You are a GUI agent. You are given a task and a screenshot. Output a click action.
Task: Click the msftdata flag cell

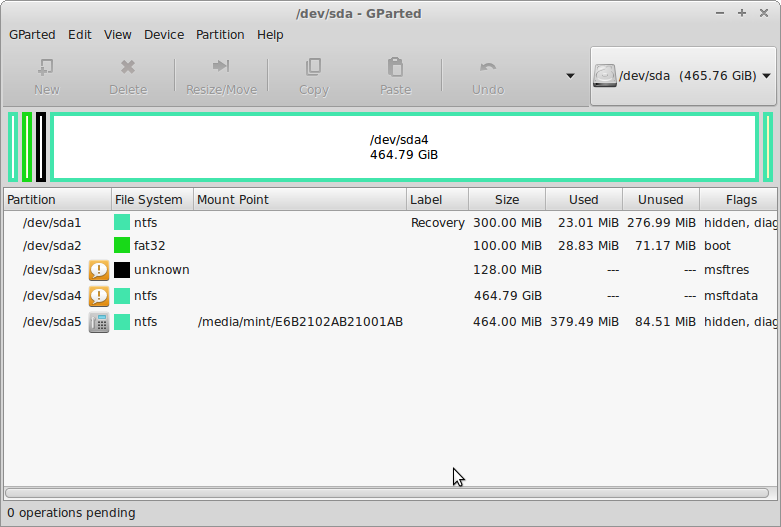click(731, 296)
